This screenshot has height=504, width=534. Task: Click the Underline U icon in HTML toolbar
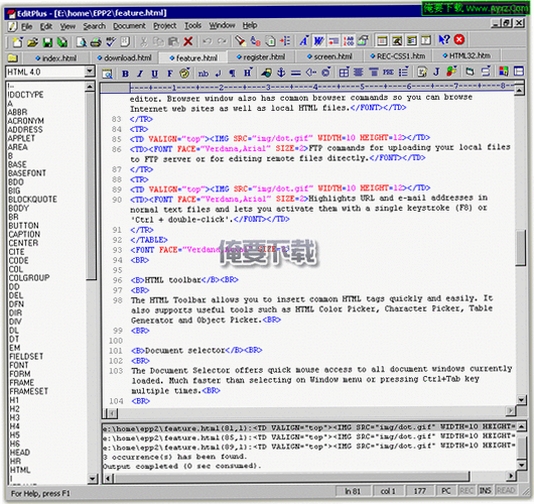155,73
